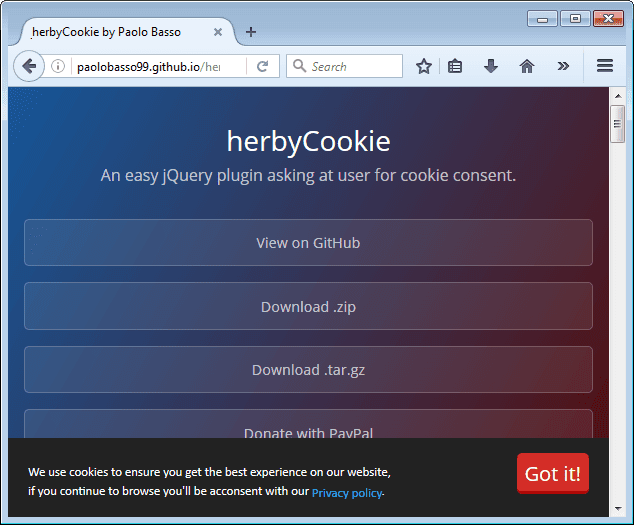Show your bookmarks list icon
This screenshot has height=525, width=634.
455,66
